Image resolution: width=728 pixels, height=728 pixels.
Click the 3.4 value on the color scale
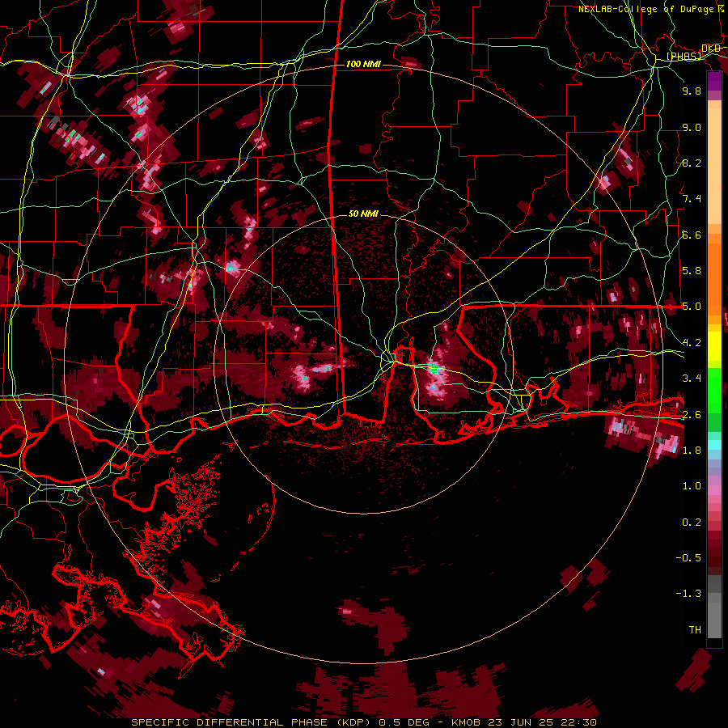692,379
